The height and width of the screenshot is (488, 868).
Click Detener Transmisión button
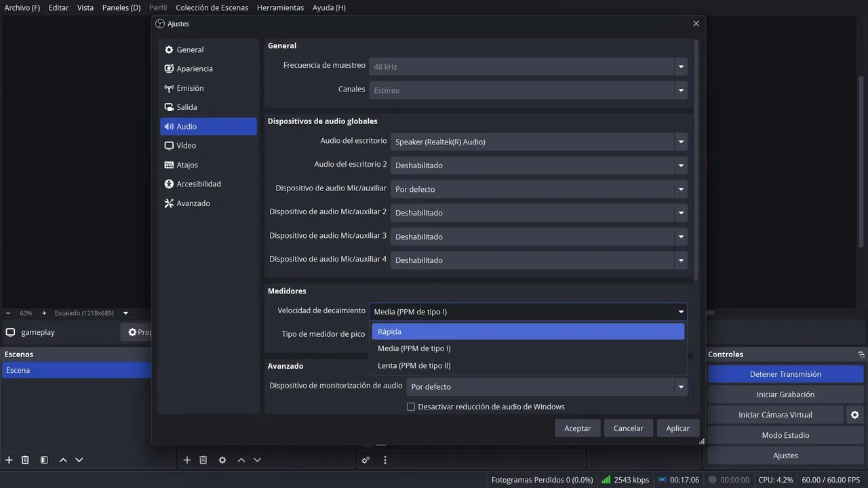pyautogui.click(x=785, y=374)
